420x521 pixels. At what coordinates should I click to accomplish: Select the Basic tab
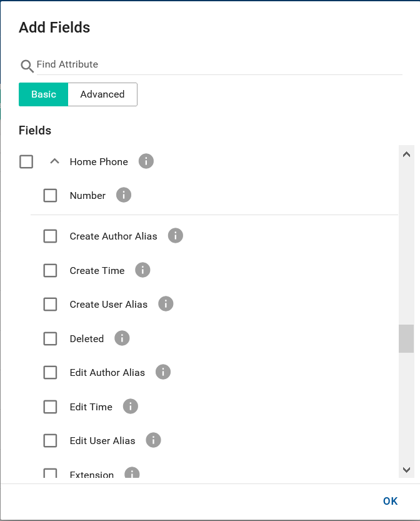click(x=42, y=94)
